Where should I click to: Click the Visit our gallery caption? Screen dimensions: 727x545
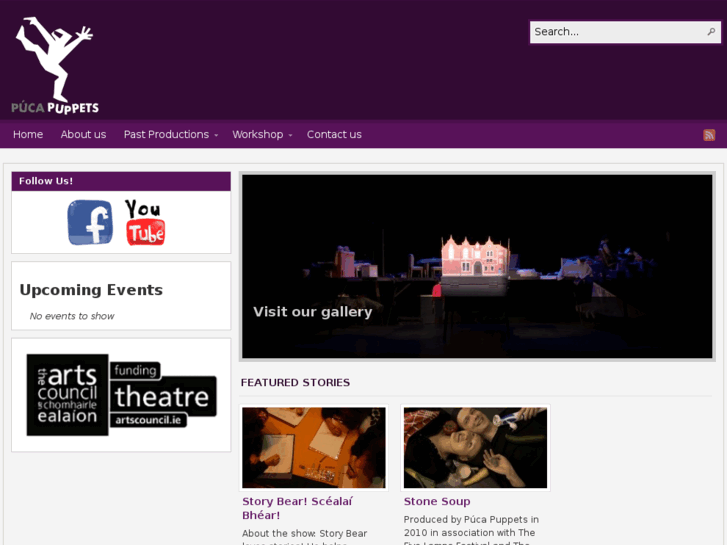point(312,312)
